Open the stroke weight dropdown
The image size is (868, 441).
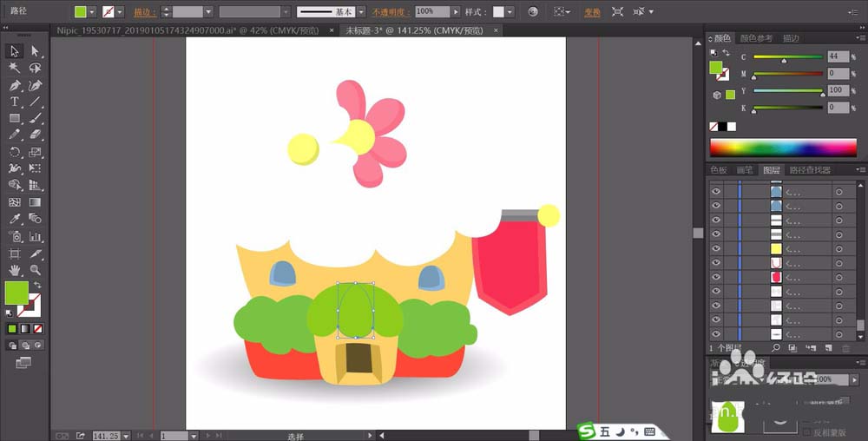point(208,11)
